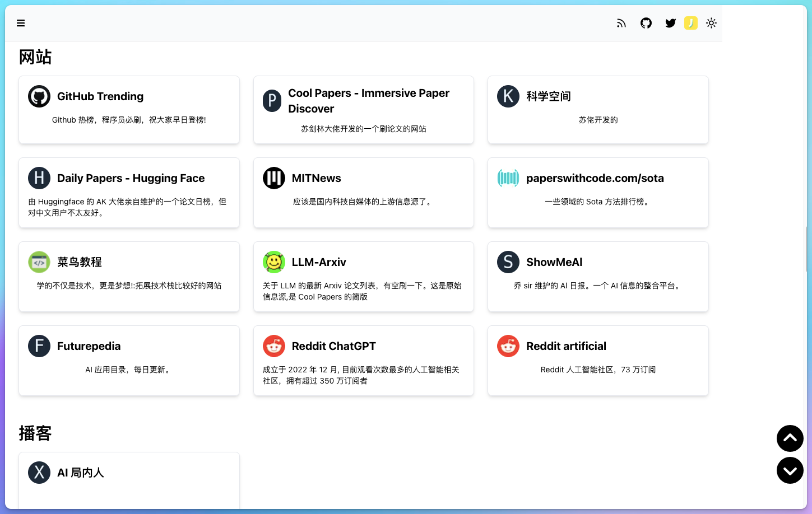Click the Huggingface AK 大佬 description text
The image size is (812, 514).
(x=129, y=207)
